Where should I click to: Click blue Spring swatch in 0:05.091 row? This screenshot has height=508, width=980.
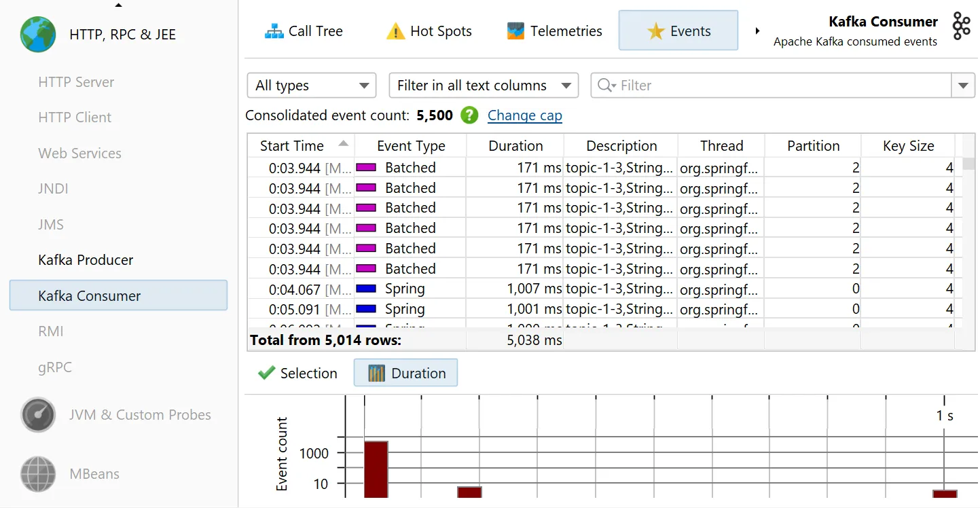tap(366, 309)
